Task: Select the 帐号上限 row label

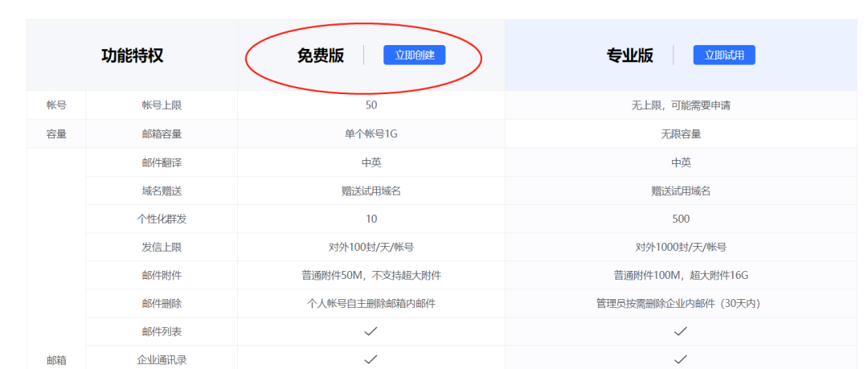Action: pos(162,105)
